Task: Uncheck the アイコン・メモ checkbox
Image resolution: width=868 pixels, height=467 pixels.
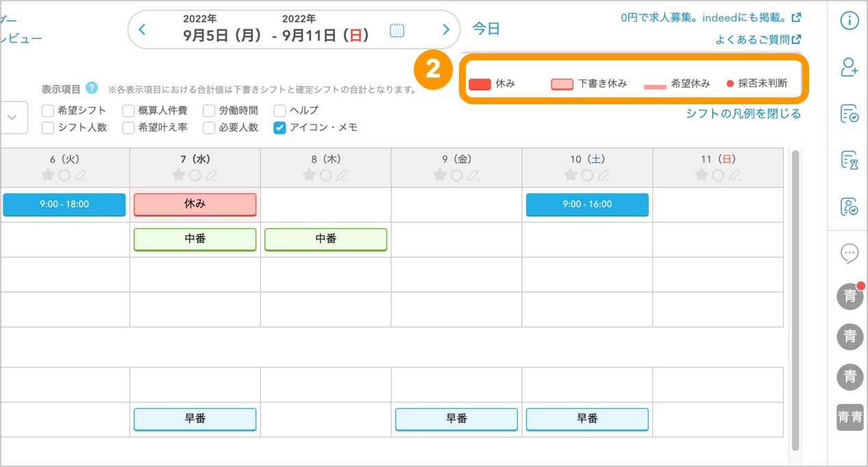Action: click(280, 128)
